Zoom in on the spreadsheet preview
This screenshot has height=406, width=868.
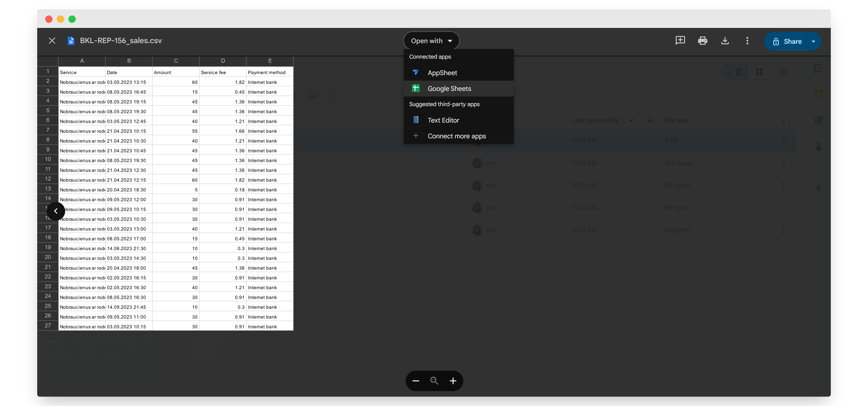click(x=453, y=381)
